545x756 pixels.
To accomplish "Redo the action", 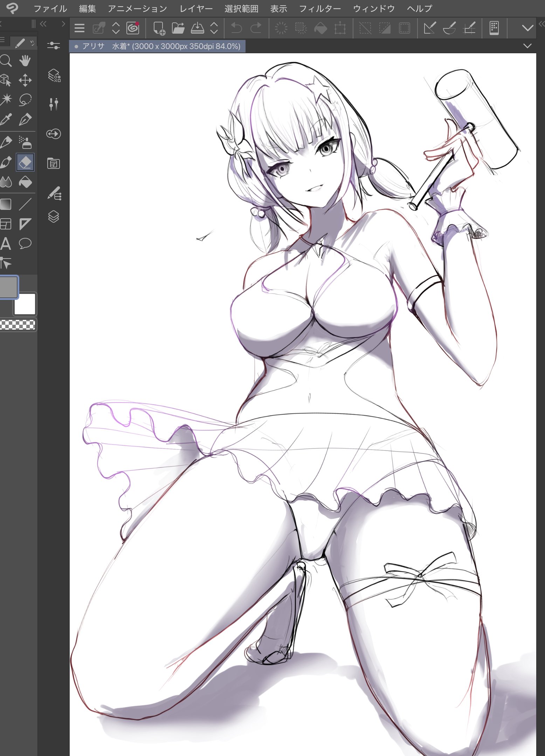I will (256, 28).
